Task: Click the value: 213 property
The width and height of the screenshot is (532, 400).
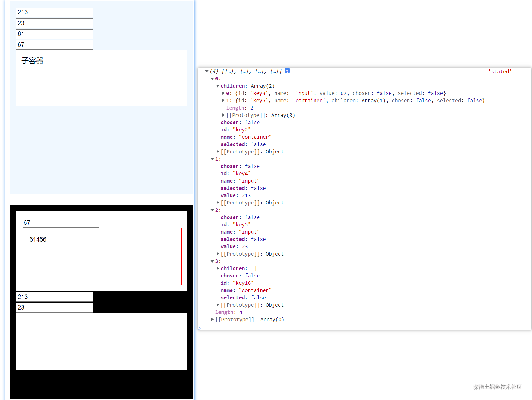Action: [236, 195]
